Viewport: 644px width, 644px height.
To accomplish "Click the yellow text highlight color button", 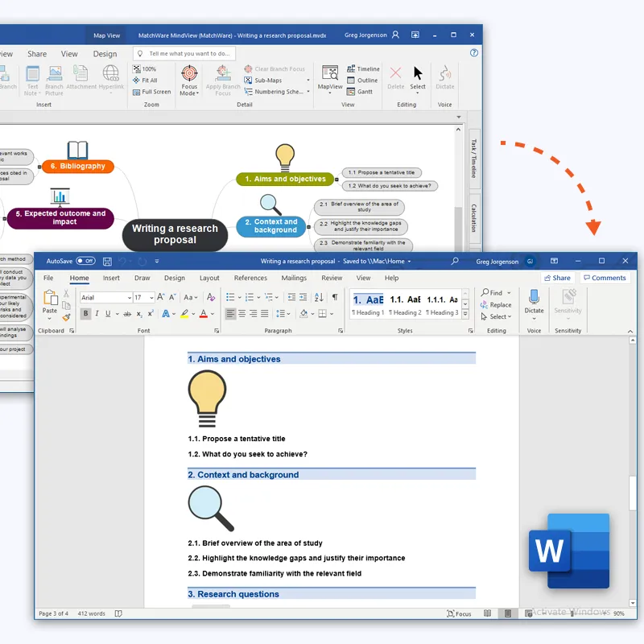I will [x=184, y=314].
